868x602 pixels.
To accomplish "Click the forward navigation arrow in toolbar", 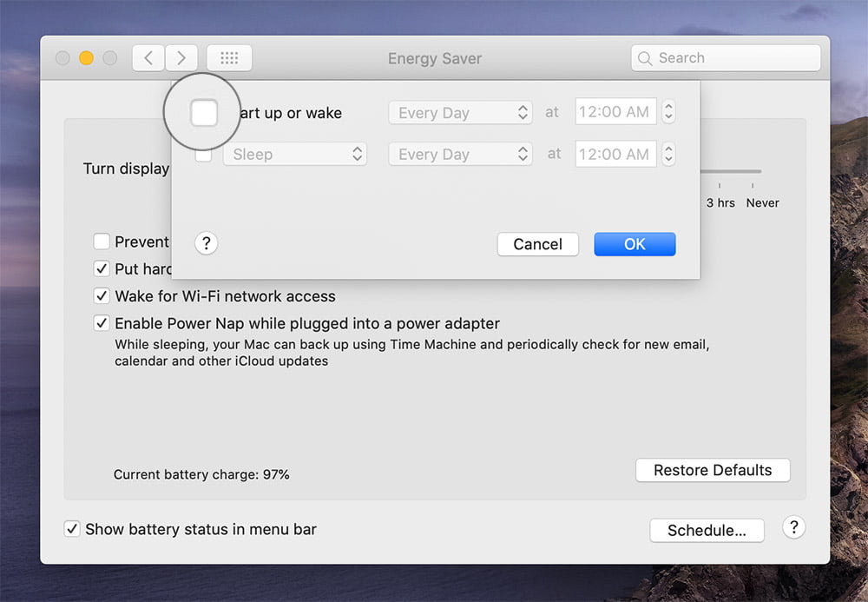I will pyautogui.click(x=181, y=58).
